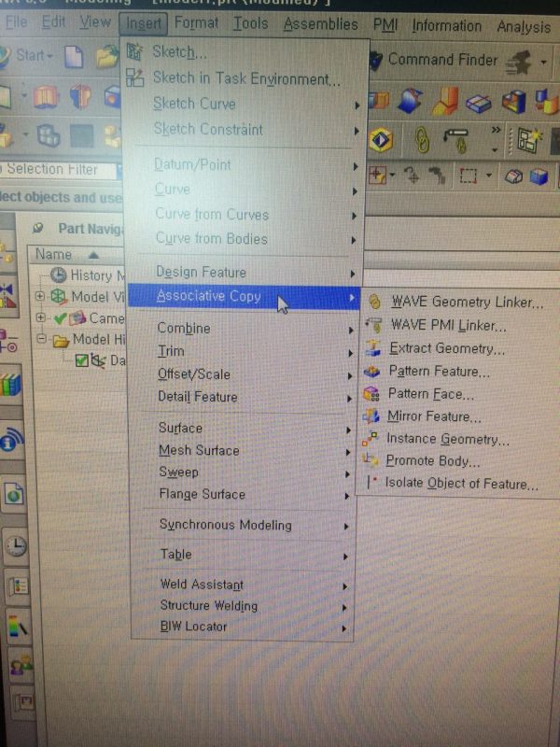Viewport: 560px width, 747px height.
Task: Open the Analysis menu
Action: (524, 27)
